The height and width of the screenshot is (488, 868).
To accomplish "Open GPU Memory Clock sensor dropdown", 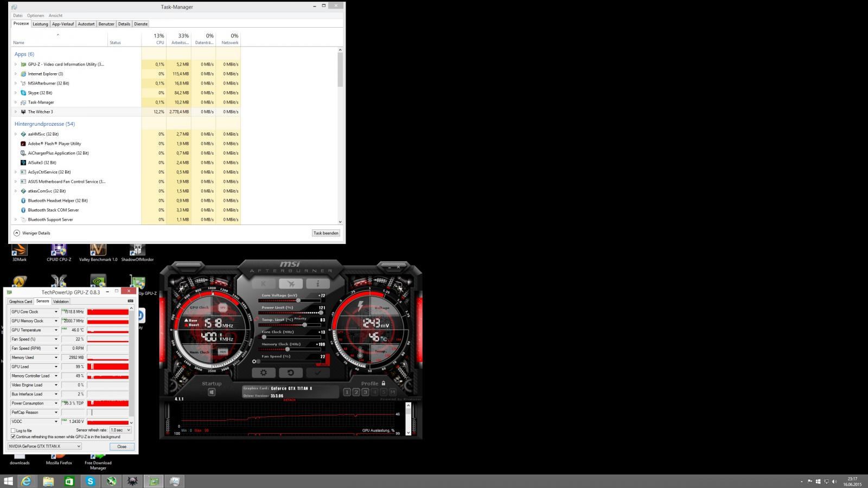I will 56,321.
